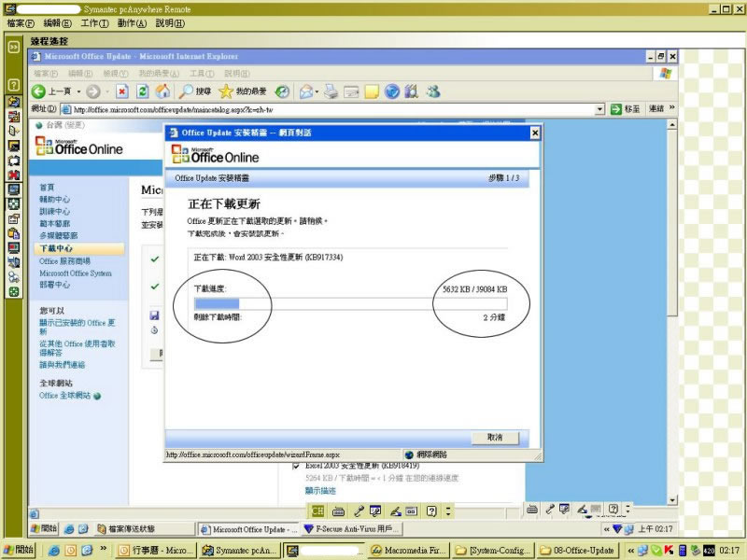Expand the 連結 links chevron
Screen dimensions: 747x560
click(671, 107)
